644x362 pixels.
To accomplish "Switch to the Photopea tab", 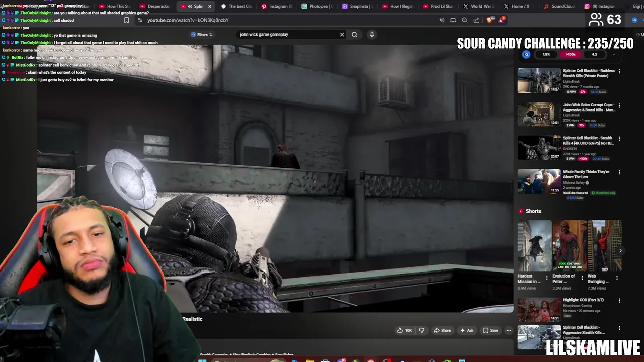I will pos(317,6).
